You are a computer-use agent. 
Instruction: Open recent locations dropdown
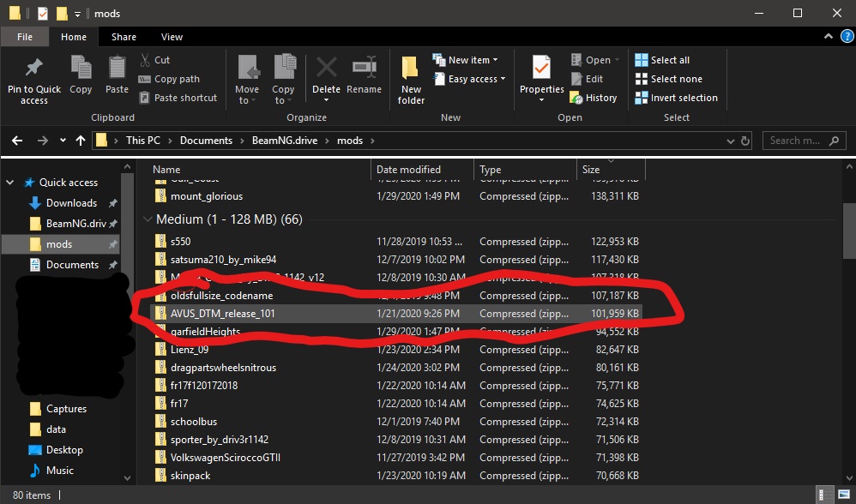click(63, 141)
